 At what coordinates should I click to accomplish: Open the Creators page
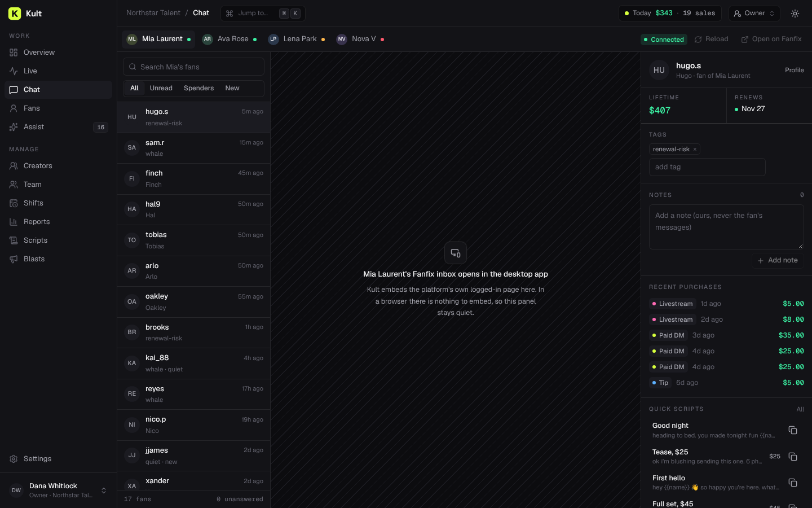[58, 166]
